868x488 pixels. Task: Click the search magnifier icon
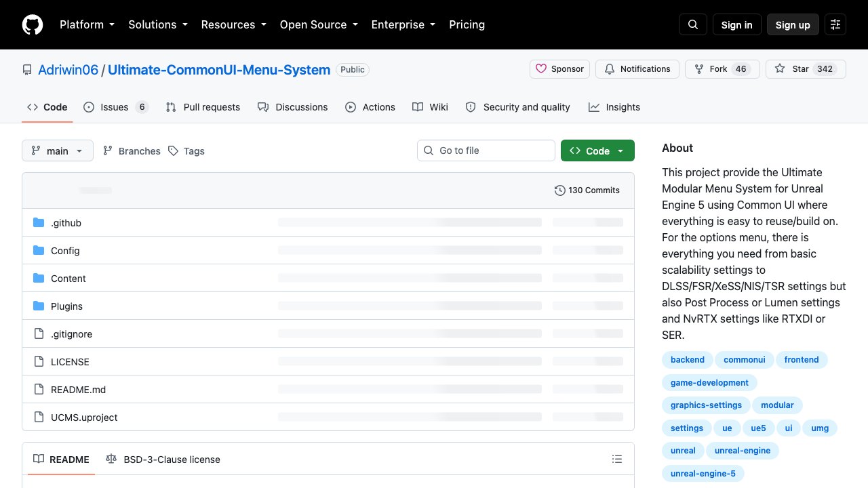tap(693, 24)
